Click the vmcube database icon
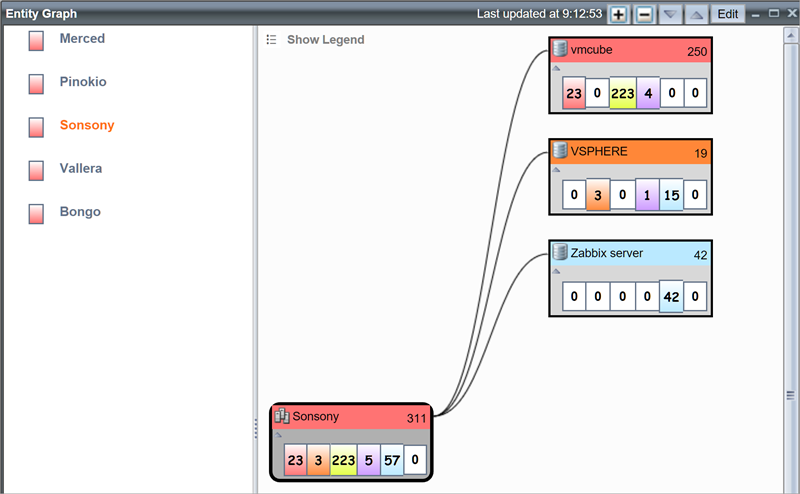 pos(560,48)
